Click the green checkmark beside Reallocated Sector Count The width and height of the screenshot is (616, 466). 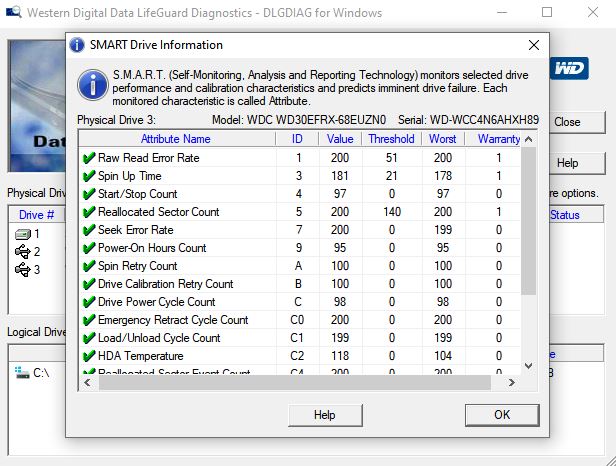pyautogui.click(x=89, y=212)
